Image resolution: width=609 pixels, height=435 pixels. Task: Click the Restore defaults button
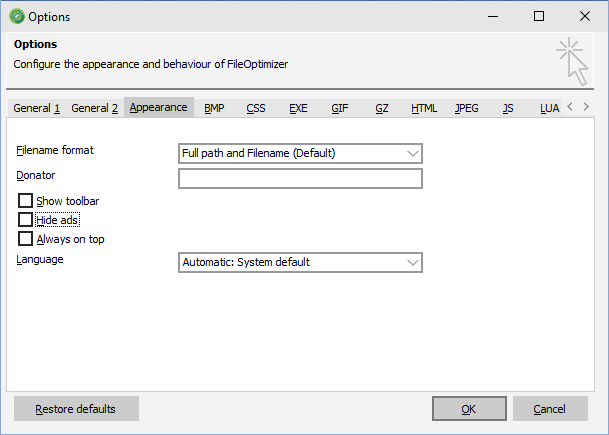(76, 409)
